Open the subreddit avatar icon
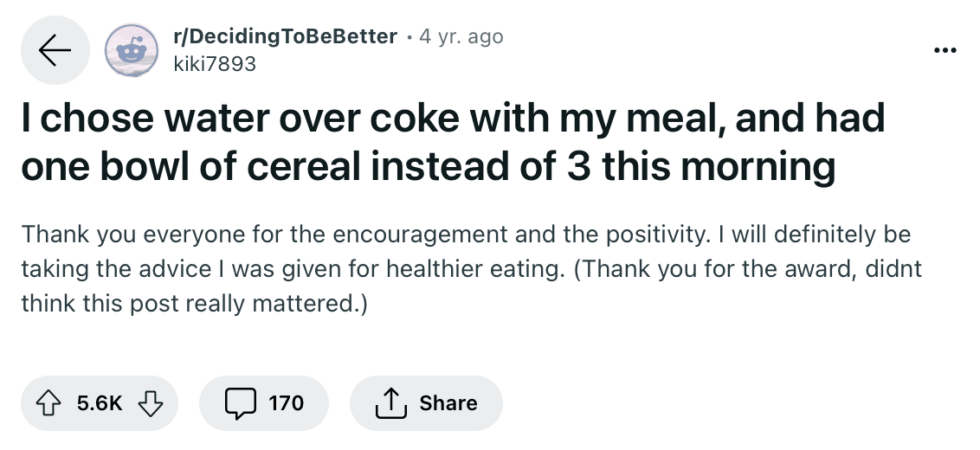980x450 pixels. pyautogui.click(x=132, y=50)
